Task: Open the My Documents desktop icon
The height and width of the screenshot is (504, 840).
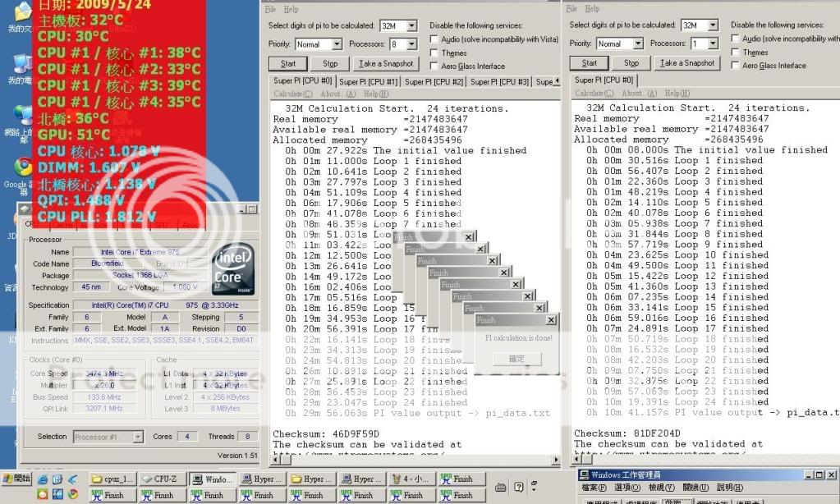Action: pos(22,11)
